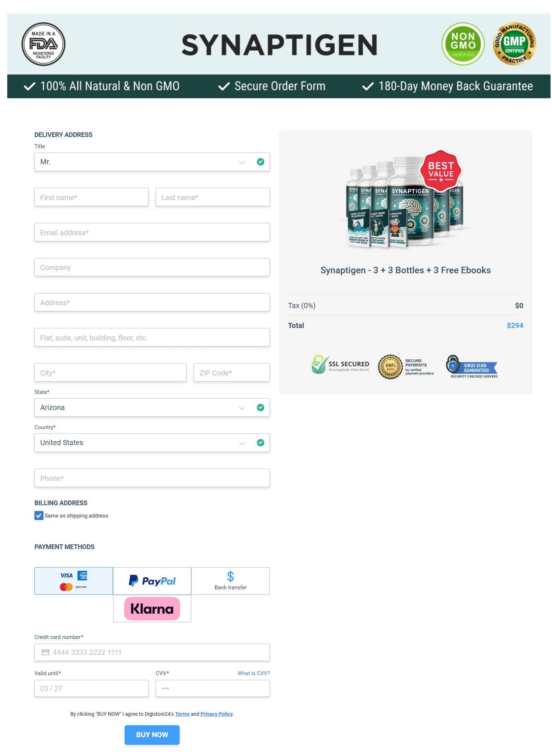The width and height of the screenshot is (552, 756).
Task: Open the What is CVV? link
Action: pos(254,673)
